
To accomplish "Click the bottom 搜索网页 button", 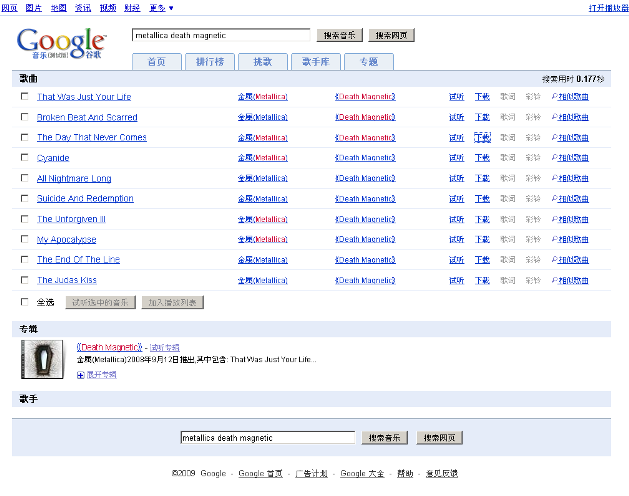I will click(x=440, y=438).
